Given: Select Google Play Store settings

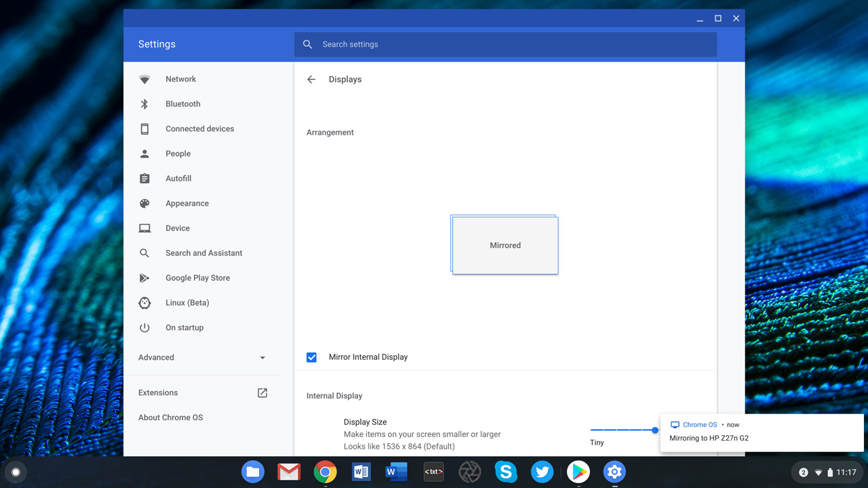Looking at the screenshot, I should (x=197, y=278).
